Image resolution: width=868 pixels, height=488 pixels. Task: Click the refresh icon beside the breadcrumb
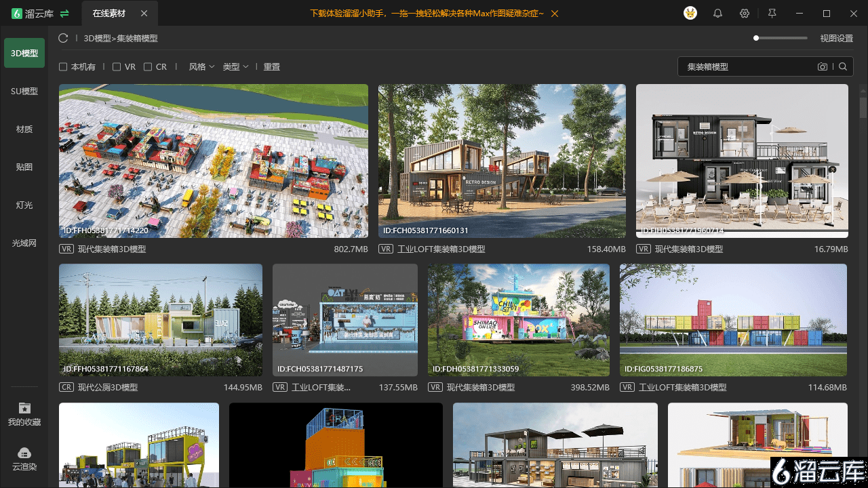pyautogui.click(x=63, y=39)
